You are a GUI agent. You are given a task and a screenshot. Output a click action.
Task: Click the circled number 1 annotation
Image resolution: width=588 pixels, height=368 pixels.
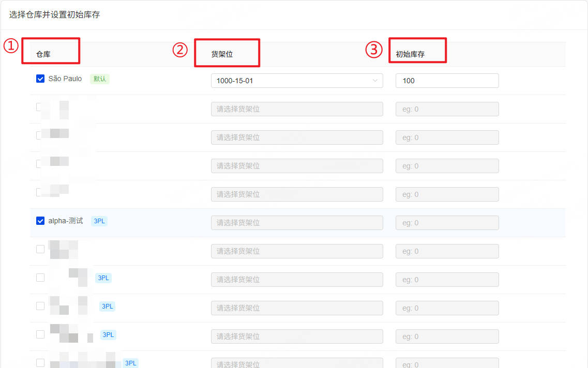(x=11, y=45)
